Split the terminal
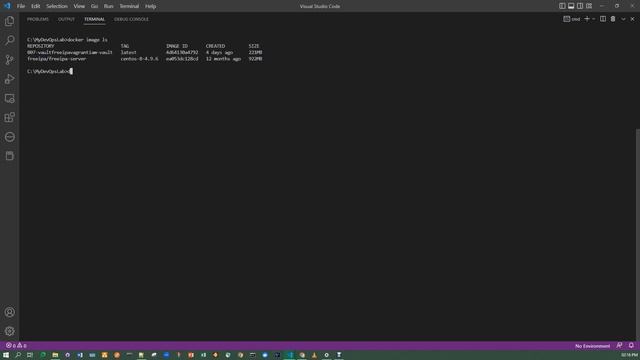The height and width of the screenshot is (360, 640). [603, 19]
